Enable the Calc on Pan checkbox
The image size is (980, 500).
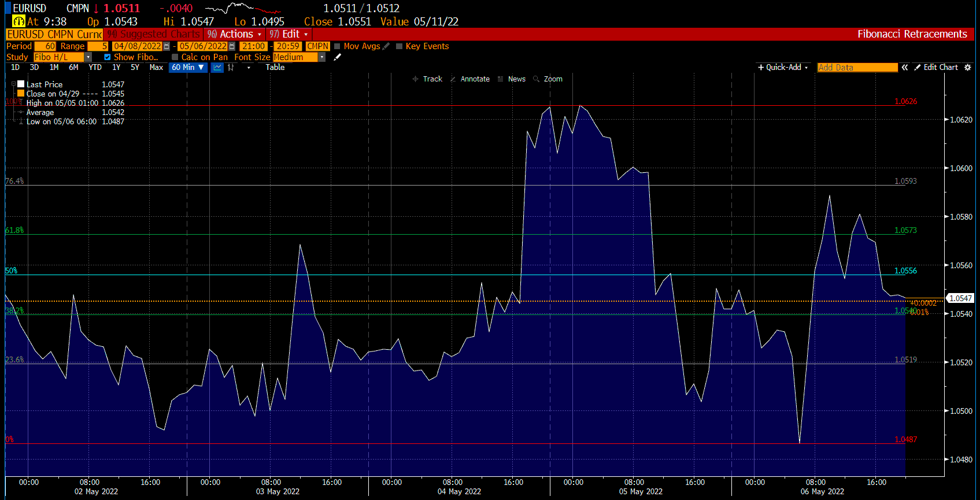[175, 57]
